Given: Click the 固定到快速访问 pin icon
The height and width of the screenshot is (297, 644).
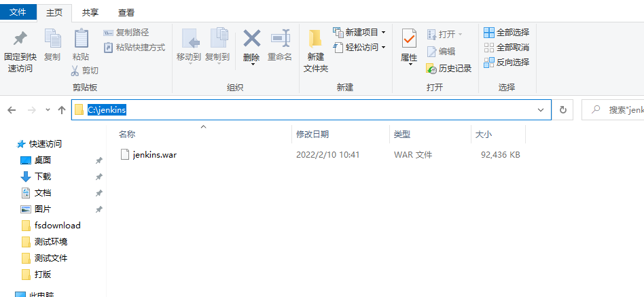Looking at the screenshot, I should pyautogui.click(x=20, y=39).
